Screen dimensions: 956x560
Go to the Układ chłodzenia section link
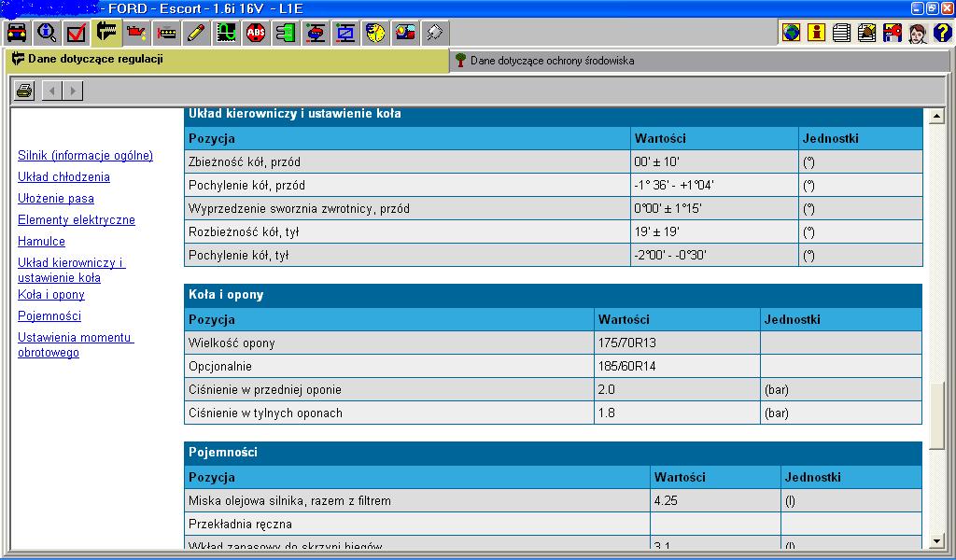(x=63, y=177)
